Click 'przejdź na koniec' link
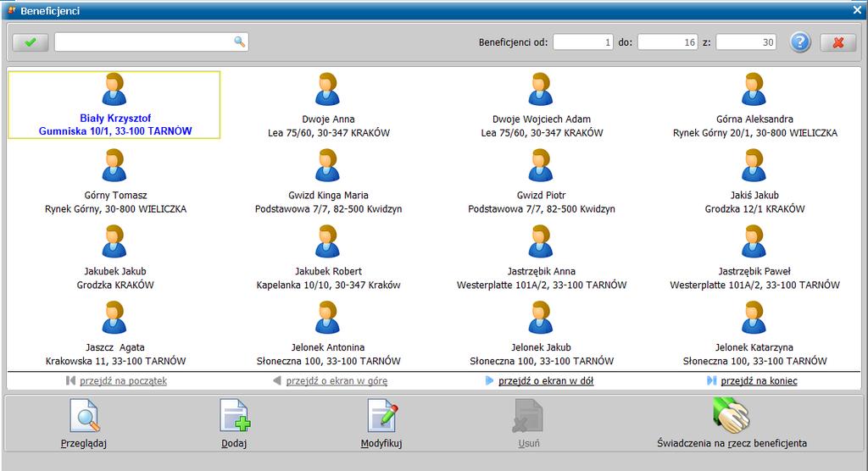 point(759,381)
